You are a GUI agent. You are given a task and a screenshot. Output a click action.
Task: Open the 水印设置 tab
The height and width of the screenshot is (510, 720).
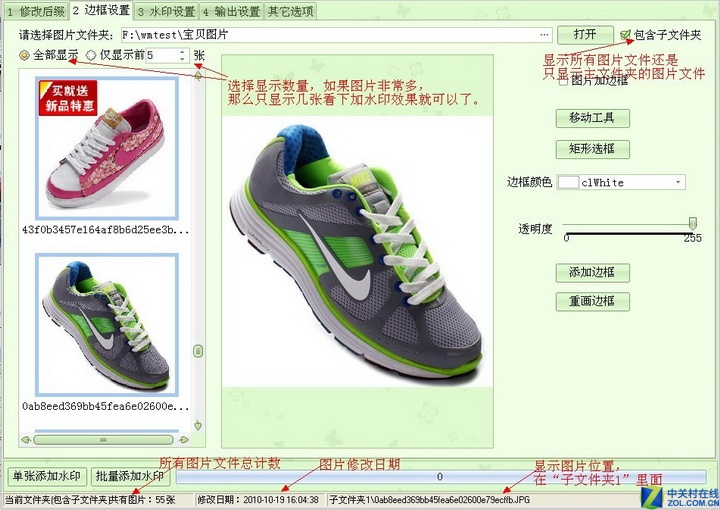tap(166, 11)
